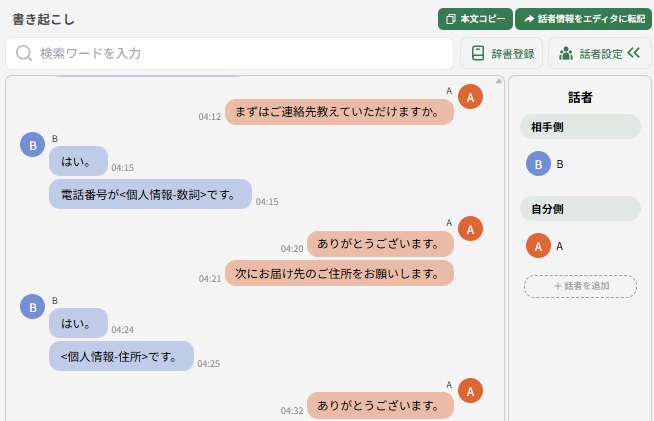
Task: Click speaker B avatar above the 04:15 はい。 message
Action: point(33,145)
